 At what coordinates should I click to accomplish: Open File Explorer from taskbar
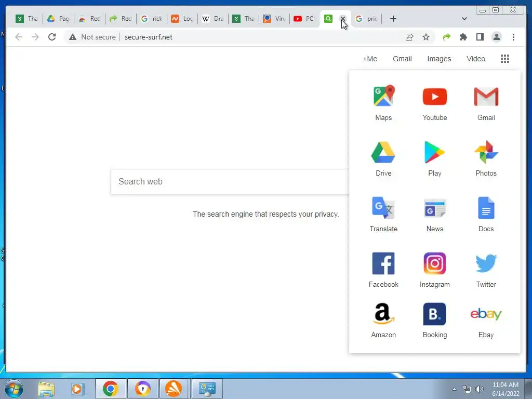pos(46,389)
